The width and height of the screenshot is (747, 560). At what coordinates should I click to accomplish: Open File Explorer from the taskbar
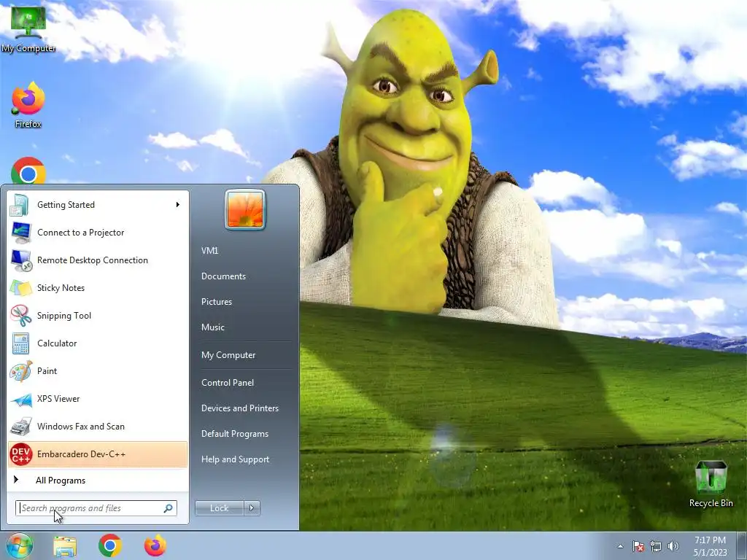[65, 546]
